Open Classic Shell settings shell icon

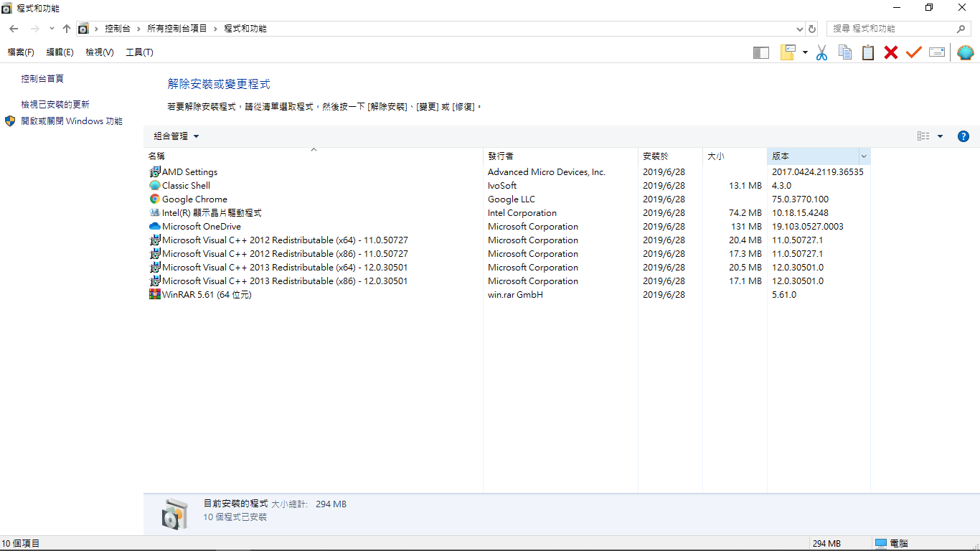pyautogui.click(x=966, y=52)
